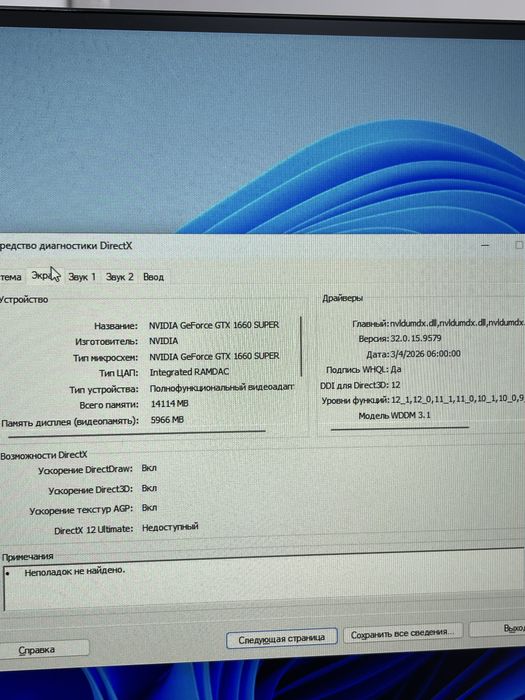
Task: Select the note Неполадок не найдено
Action: coord(75,571)
